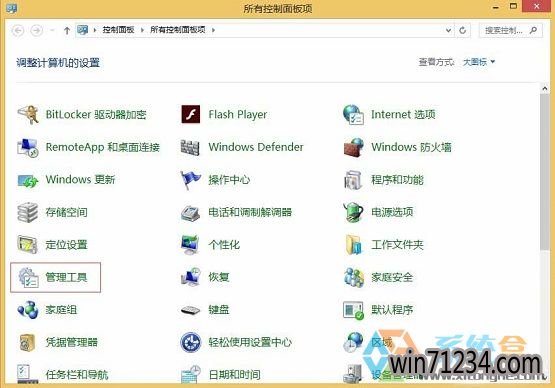Open the 电源选项 battery icon
Viewport: 555px width, 388px height.
click(353, 212)
